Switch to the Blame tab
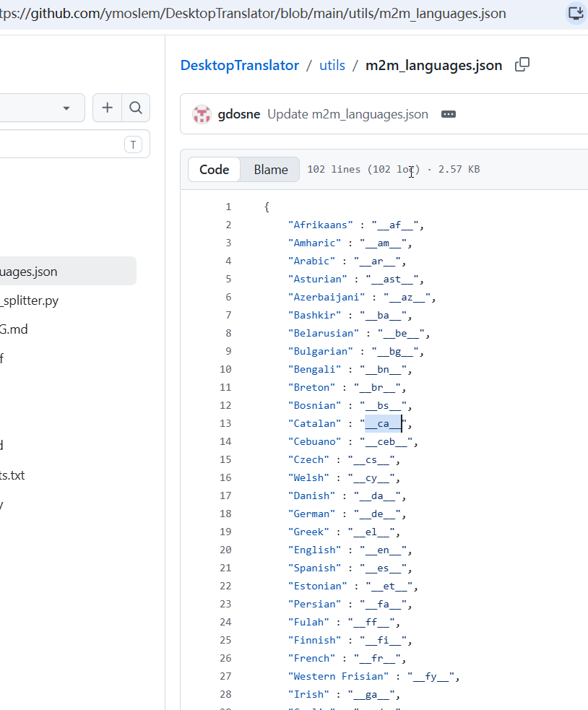This screenshot has height=710, width=588. coord(270,169)
